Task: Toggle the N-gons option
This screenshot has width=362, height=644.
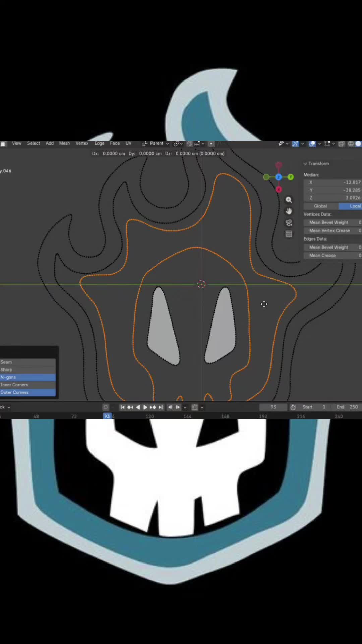Action: pyautogui.click(x=27, y=377)
